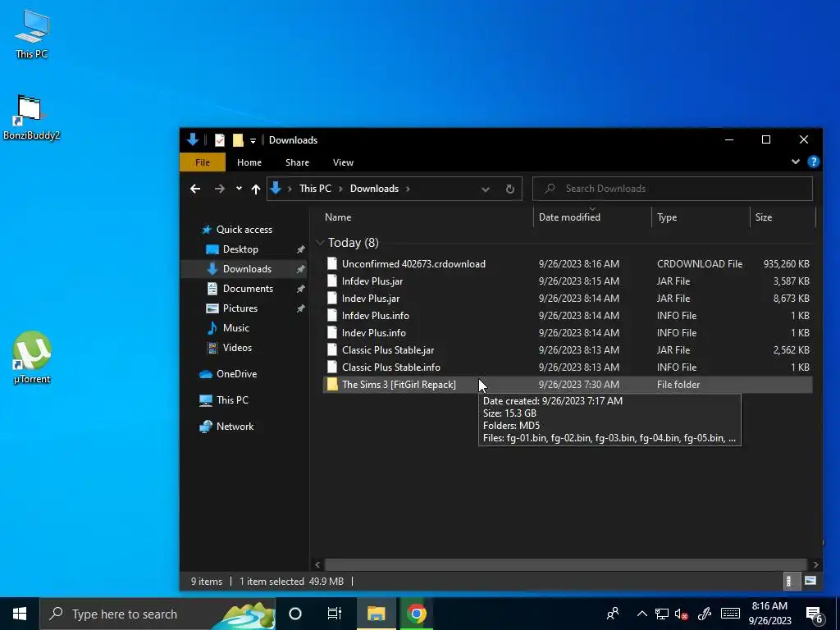The image size is (840, 630).
Task: Open recent locations dropdown arrow
Action: [239, 189]
